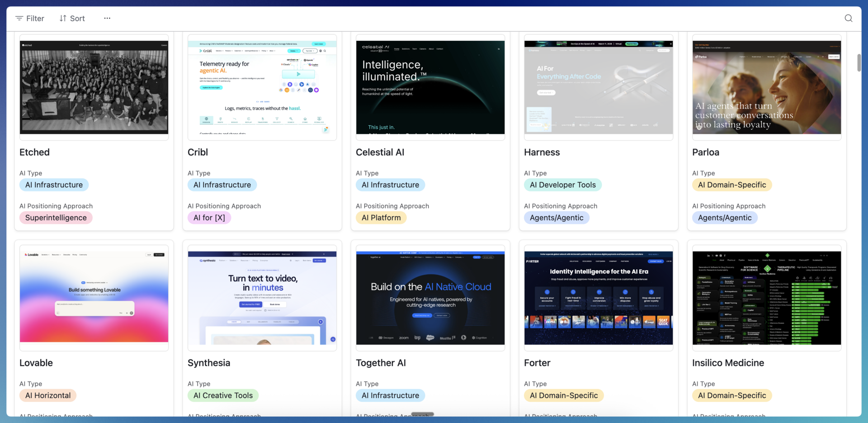Click the "Synthesia" card title
868x423 pixels.
click(209, 363)
